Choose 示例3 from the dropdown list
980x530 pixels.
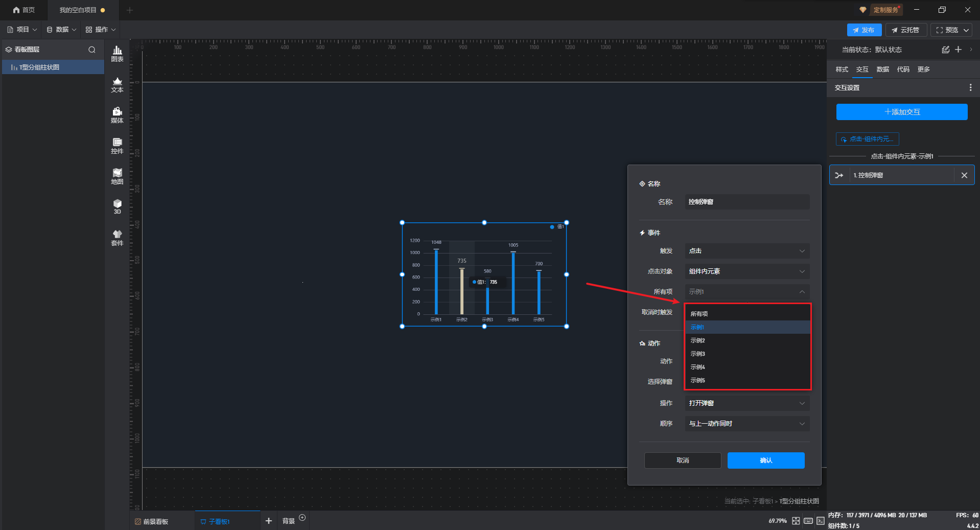click(x=697, y=354)
